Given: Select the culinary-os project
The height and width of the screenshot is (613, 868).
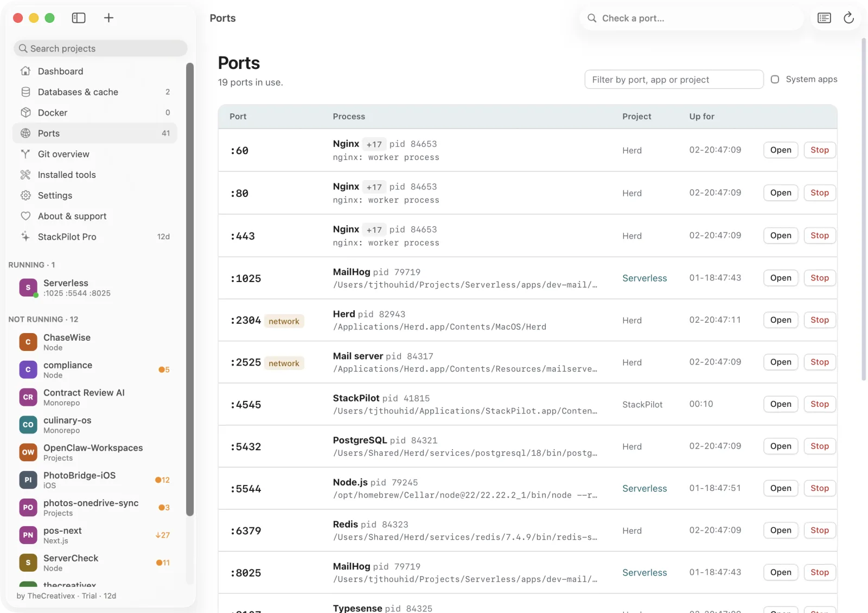Looking at the screenshot, I should pos(95,425).
